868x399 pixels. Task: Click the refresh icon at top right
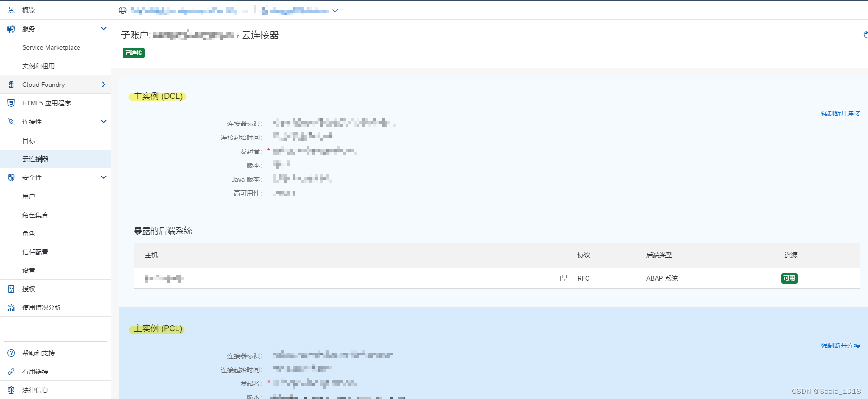pos(865,34)
